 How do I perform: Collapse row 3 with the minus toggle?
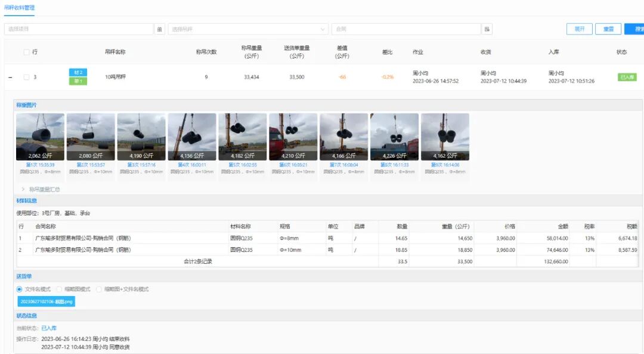10,77
